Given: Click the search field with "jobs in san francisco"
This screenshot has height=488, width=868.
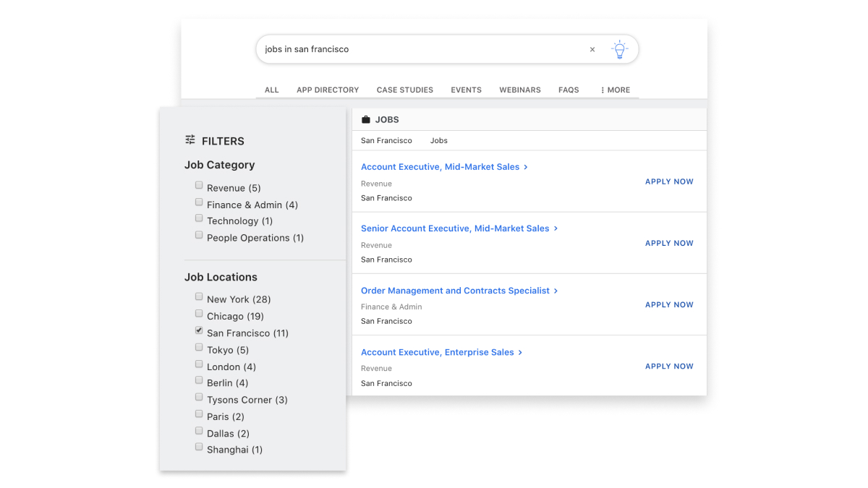Looking at the screenshot, I should click(x=447, y=49).
